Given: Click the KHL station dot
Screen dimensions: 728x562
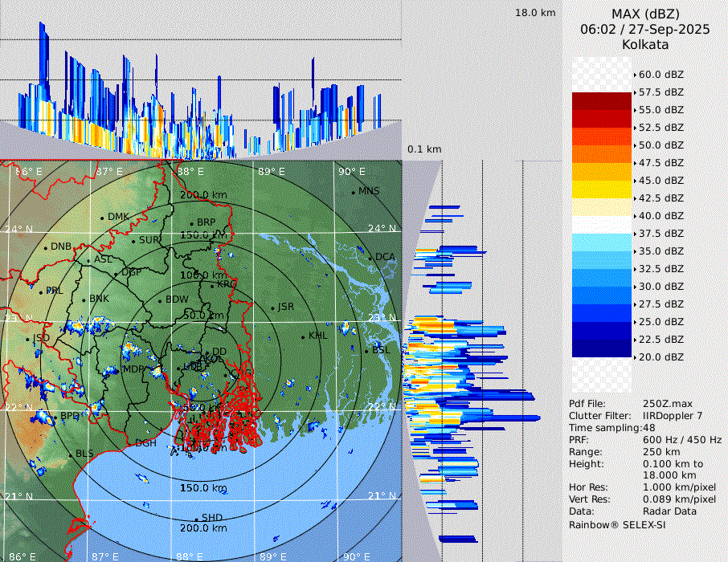Looking at the screenshot, I should point(303,336).
